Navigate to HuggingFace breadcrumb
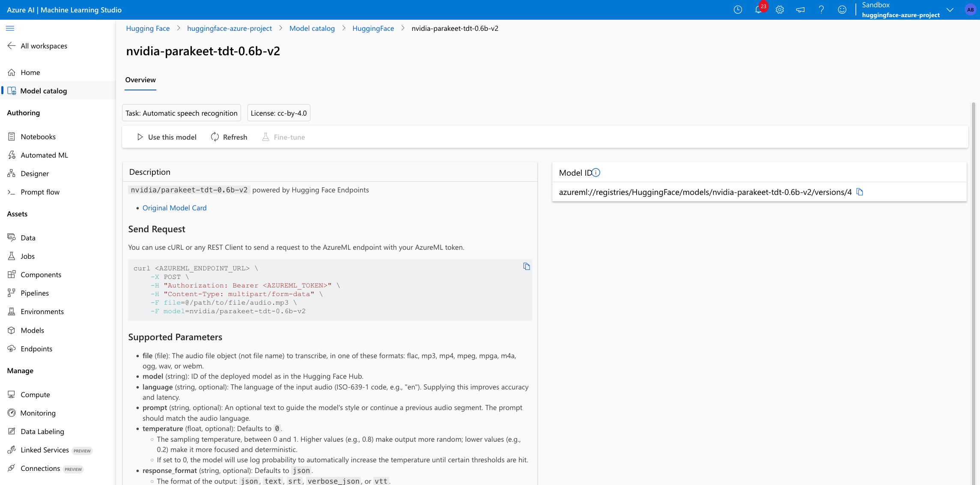980x485 pixels. coord(373,28)
